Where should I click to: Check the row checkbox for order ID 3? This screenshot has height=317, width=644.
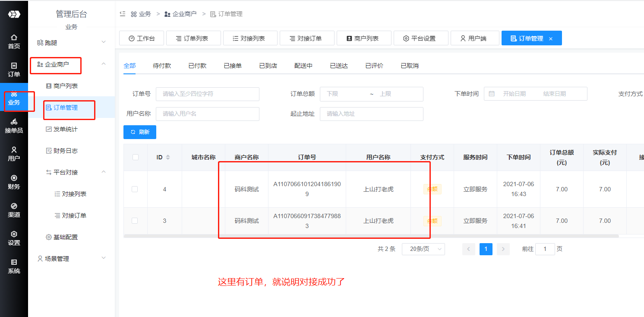coord(135,221)
